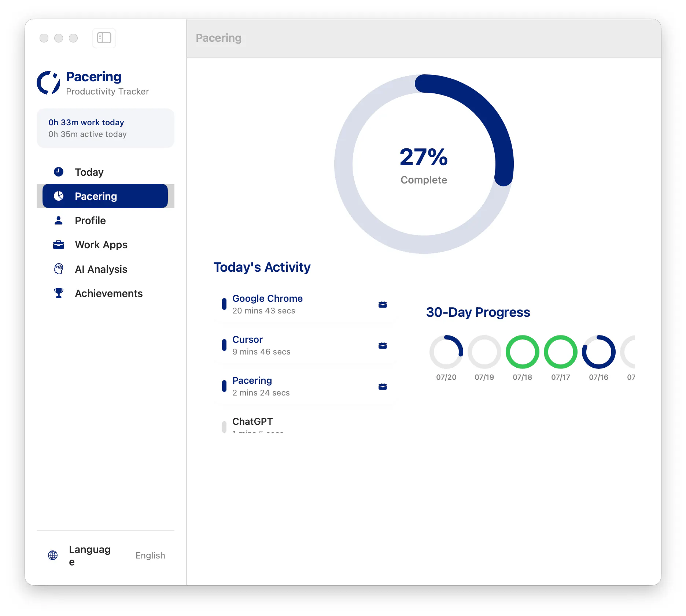This screenshot has width=686, height=616.
Task: Click the Pacering pie chart icon
Action: click(x=59, y=196)
